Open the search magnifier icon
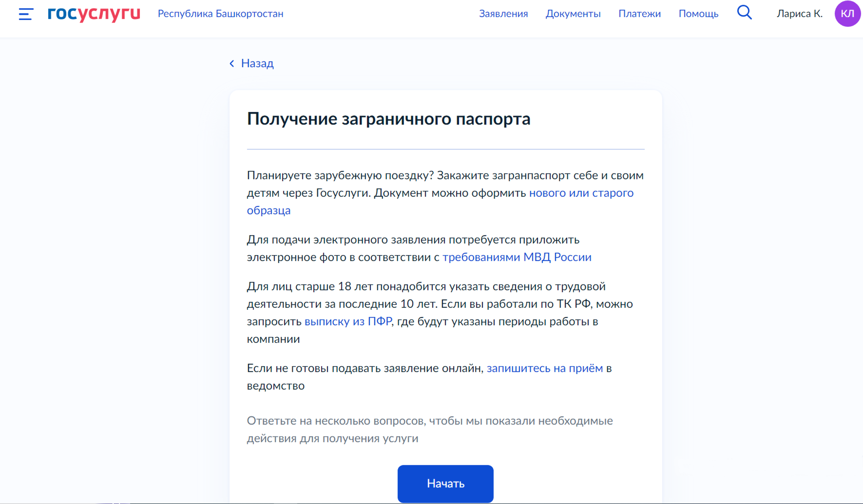The width and height of the screenshot is (863, 504). tap(744, 13)
